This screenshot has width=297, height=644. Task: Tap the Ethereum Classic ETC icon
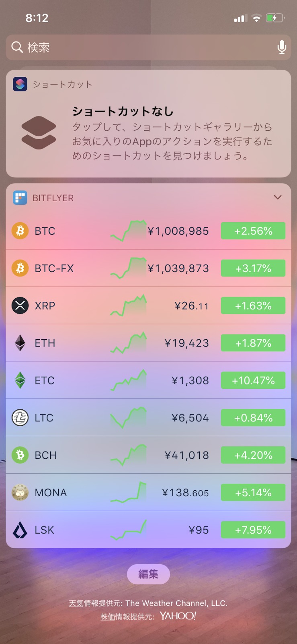tap(20, 380)
